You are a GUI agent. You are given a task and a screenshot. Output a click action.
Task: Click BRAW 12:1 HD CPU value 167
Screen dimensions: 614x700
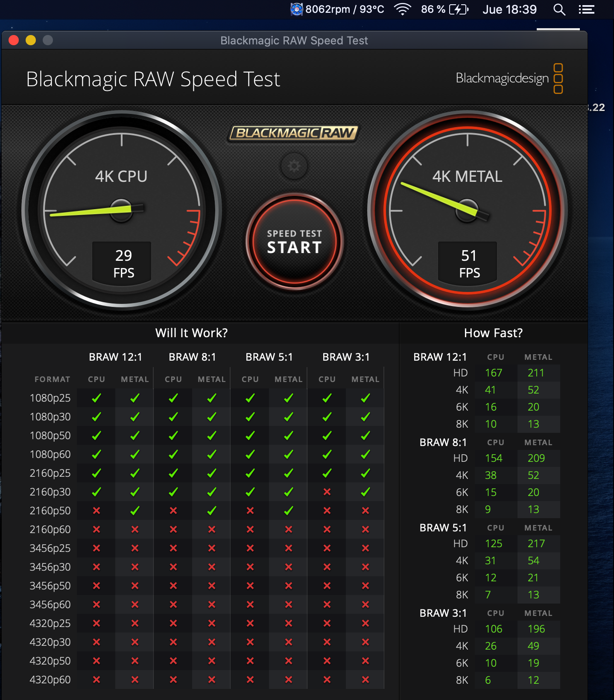tap(494, 373)
